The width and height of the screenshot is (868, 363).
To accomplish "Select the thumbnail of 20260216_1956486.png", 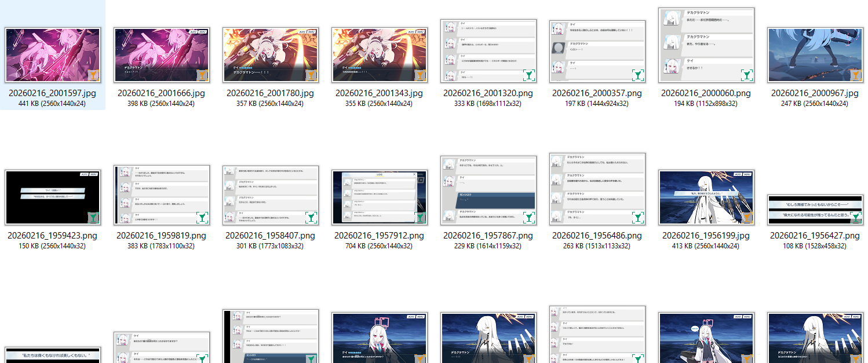I will click(597, 189).
